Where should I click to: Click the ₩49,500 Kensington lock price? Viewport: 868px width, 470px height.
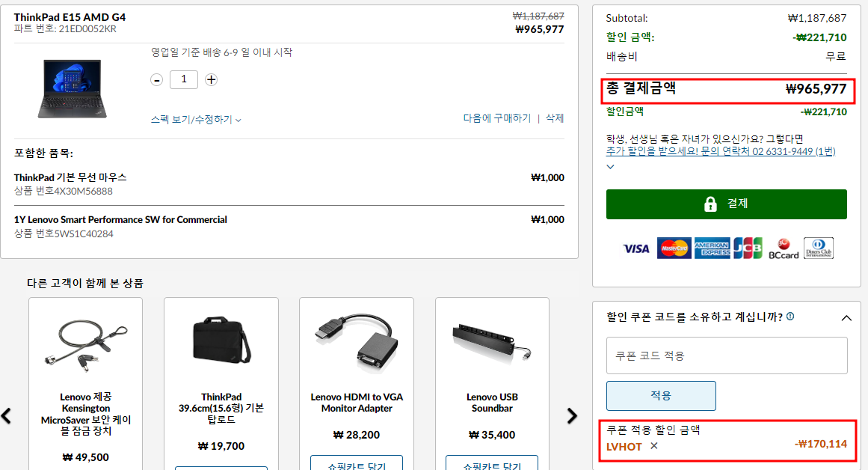[86, 457]
